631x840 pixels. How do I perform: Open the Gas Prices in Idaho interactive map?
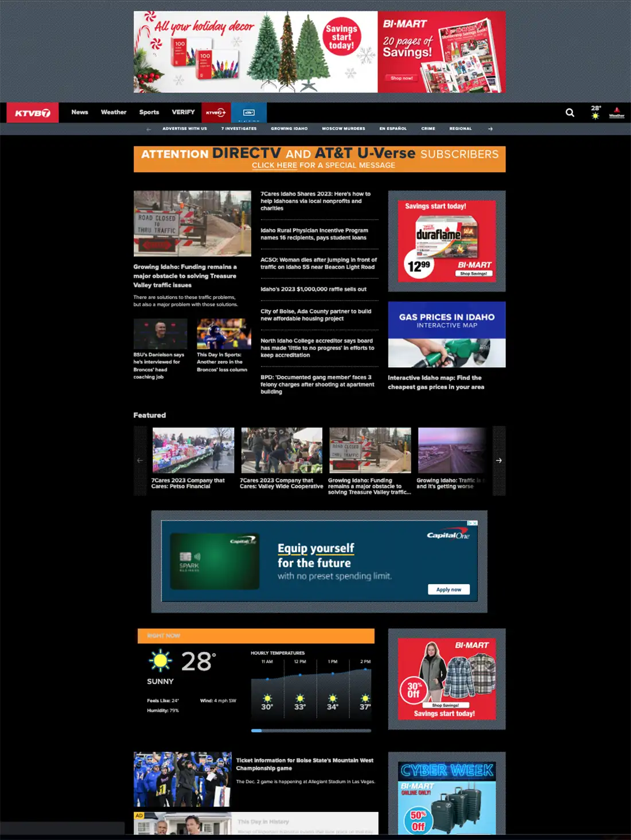pos(447,335)
